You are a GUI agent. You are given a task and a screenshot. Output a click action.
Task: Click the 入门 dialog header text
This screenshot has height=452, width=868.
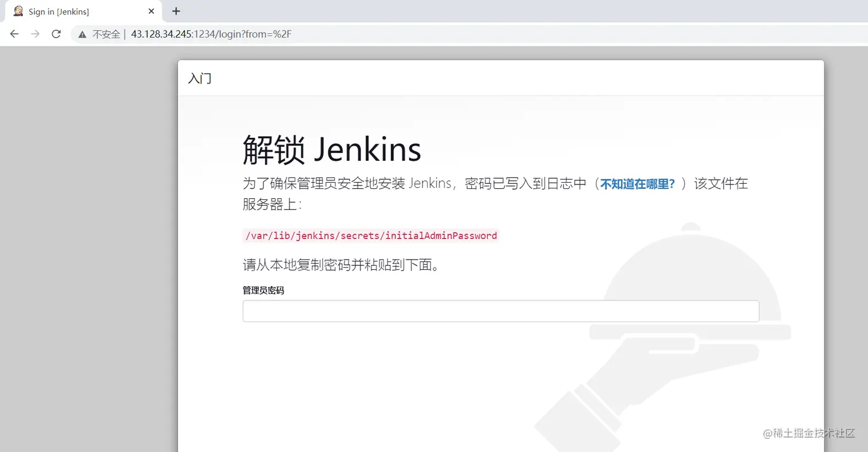pos(200,79)
